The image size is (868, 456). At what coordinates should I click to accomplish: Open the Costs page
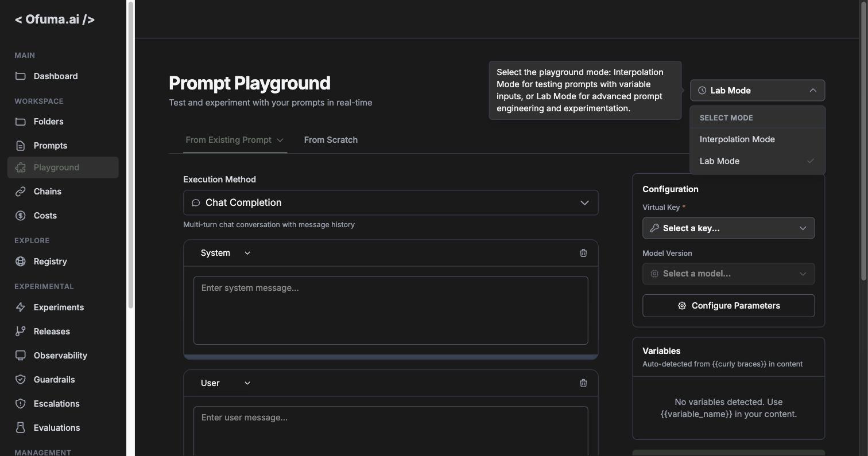[63, 216]
